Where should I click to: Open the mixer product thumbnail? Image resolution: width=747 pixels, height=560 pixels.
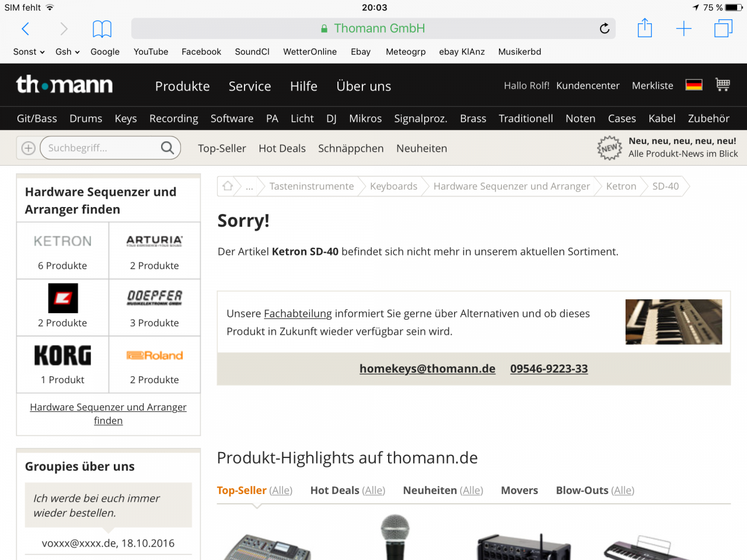pyautogui.click(x=267, y=547)
